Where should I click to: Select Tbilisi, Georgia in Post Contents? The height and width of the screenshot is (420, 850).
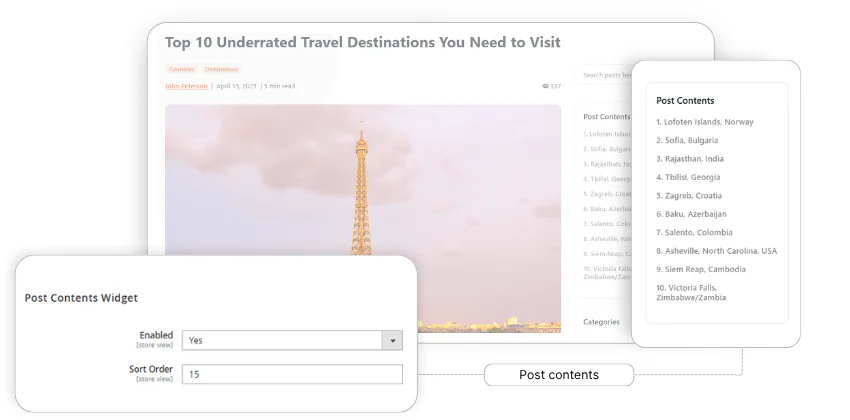coord(687,177)
